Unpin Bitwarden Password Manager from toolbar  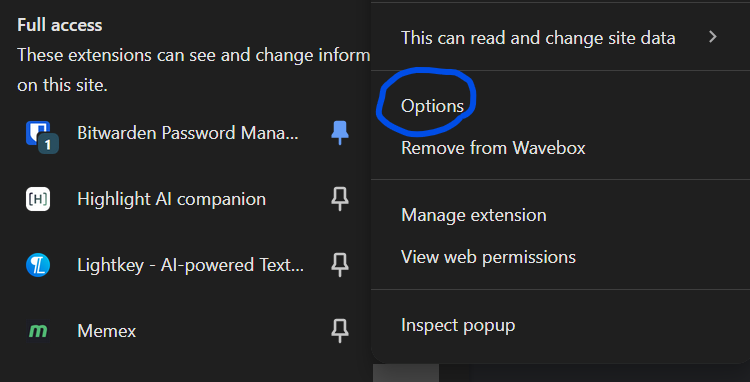(x=340, y=133)
